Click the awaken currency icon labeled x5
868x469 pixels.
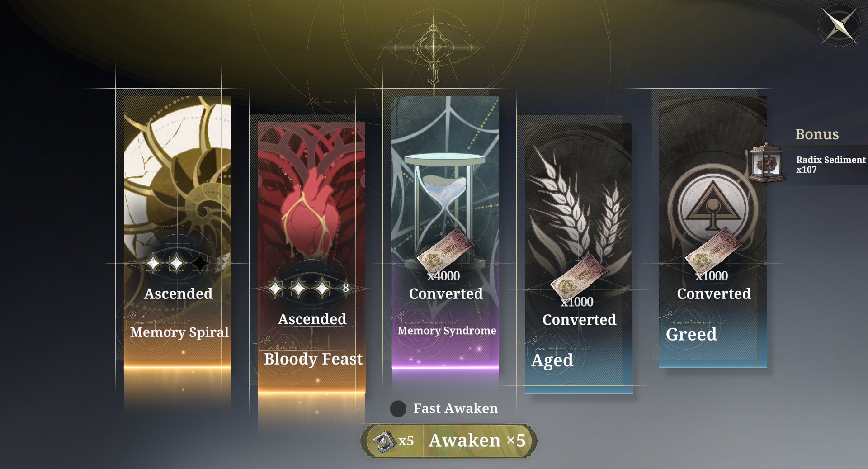pyautogui.click(x=384, y=441)
